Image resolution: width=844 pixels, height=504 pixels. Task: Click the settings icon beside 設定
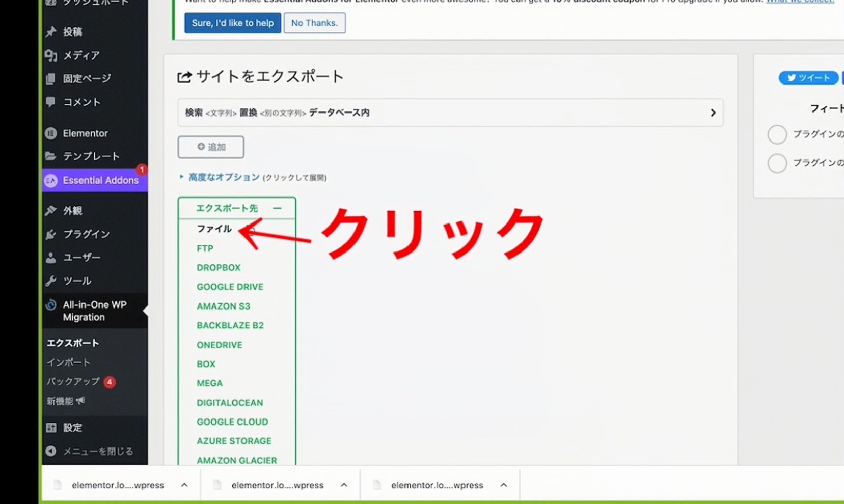51,428
